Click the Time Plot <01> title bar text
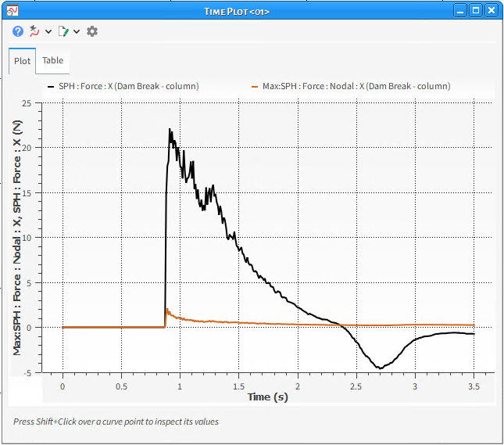Viewport: 504px width, 445px height. (x=237, y=12)
